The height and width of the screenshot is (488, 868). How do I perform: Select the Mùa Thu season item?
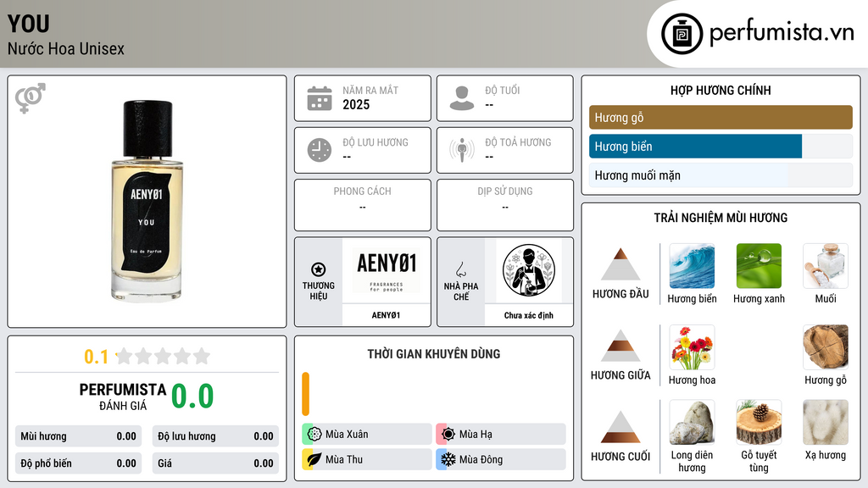[367, 459]
